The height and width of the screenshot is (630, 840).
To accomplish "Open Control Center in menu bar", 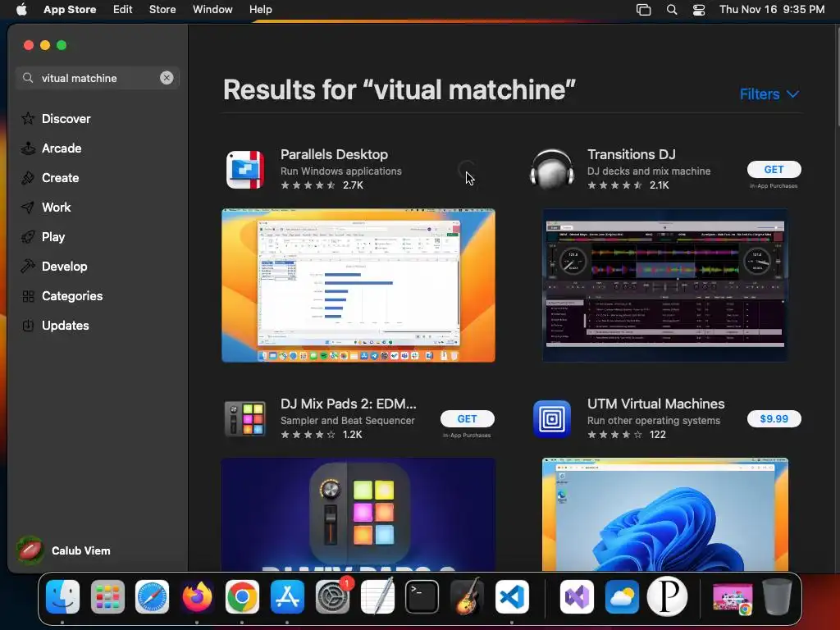I will click(x=699, y=10).
